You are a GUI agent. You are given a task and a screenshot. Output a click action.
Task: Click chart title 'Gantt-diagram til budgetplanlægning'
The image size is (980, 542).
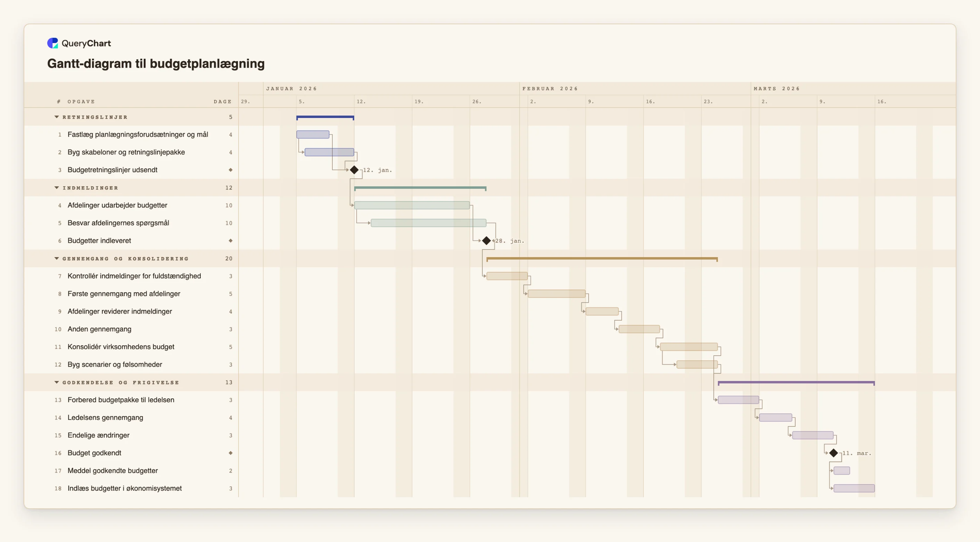(156, 63)
